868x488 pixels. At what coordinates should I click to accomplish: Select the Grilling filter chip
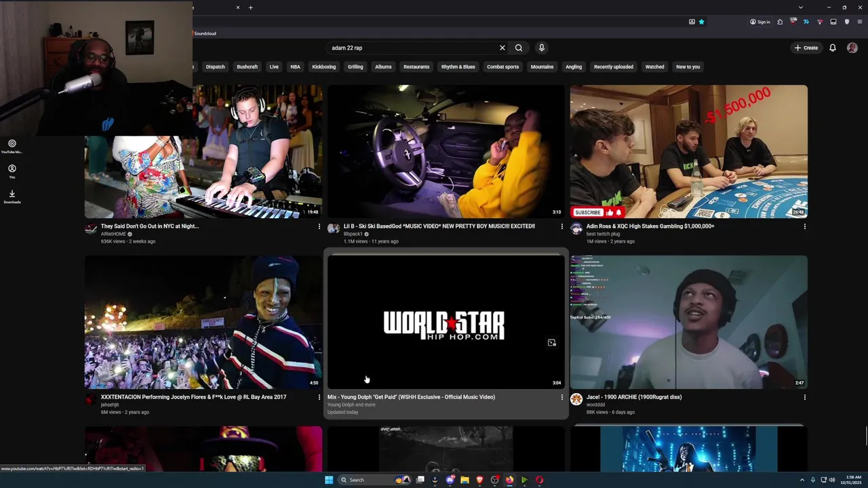pos(355,66)
